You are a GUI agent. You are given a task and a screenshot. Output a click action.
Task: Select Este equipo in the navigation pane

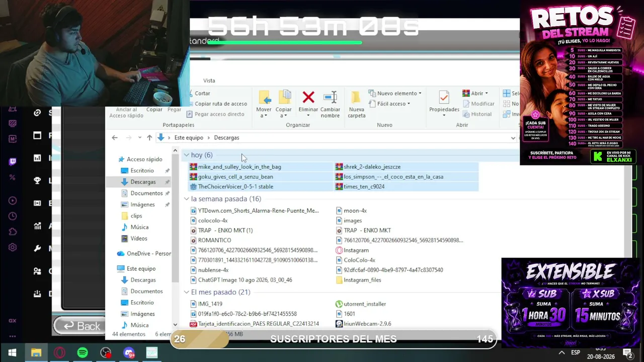[136, 269]
